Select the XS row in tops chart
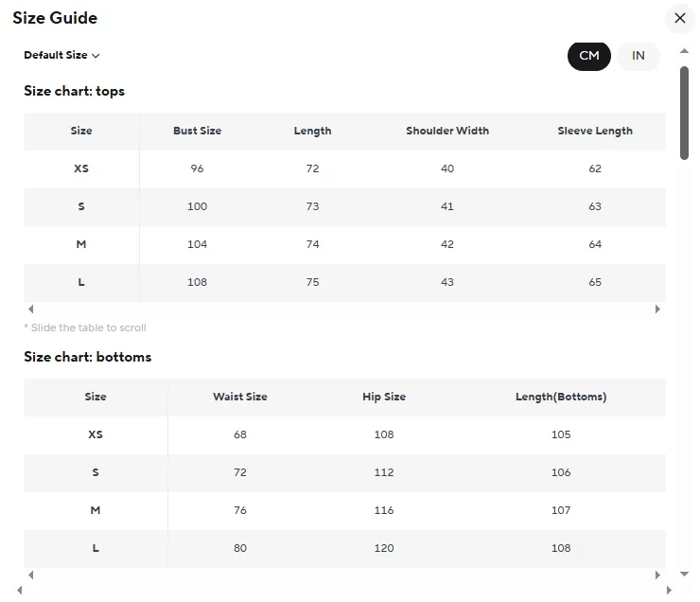Viewport: 700px width, 602px height. pos(81,168)
